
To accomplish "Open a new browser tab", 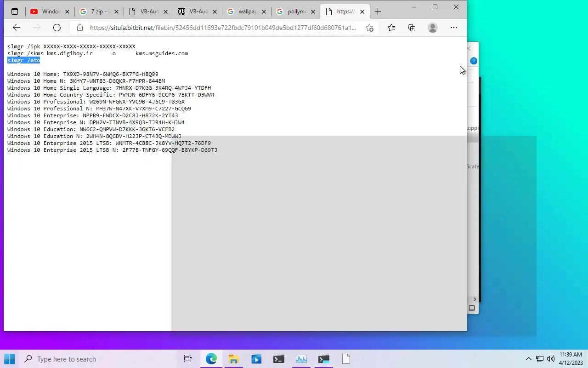I will point(378,11).
